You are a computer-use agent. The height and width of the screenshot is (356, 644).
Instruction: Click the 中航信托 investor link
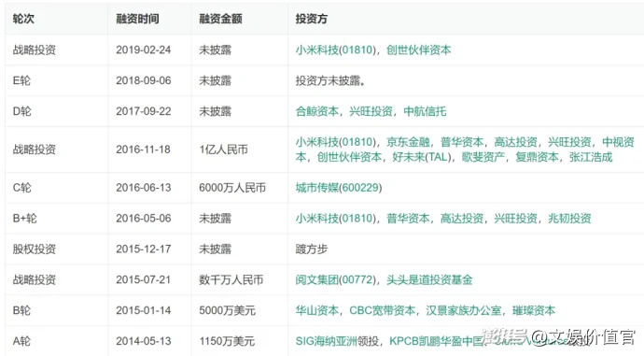click(425, 111)
